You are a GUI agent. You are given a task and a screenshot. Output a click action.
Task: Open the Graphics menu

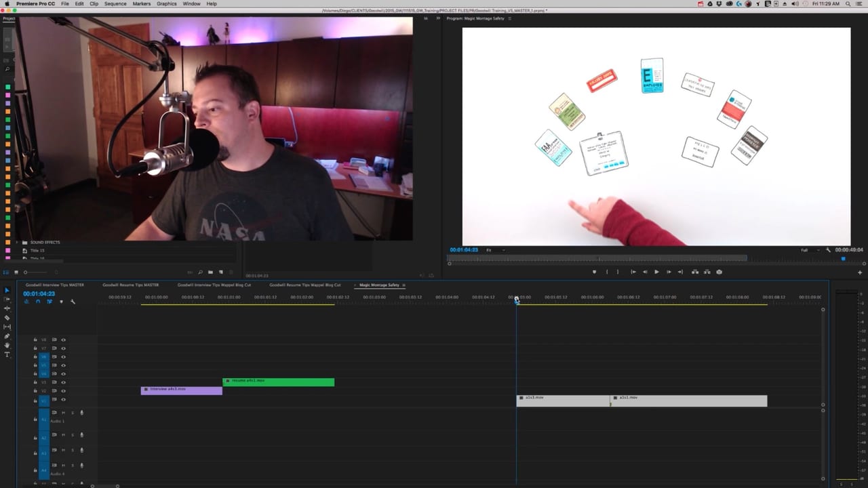(167, 4)
